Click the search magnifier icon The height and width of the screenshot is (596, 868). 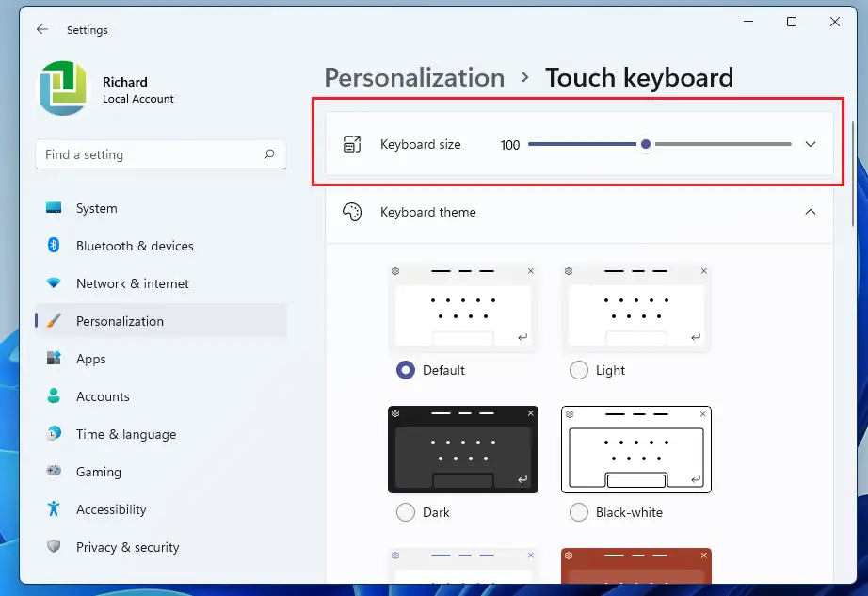[269, 154]
